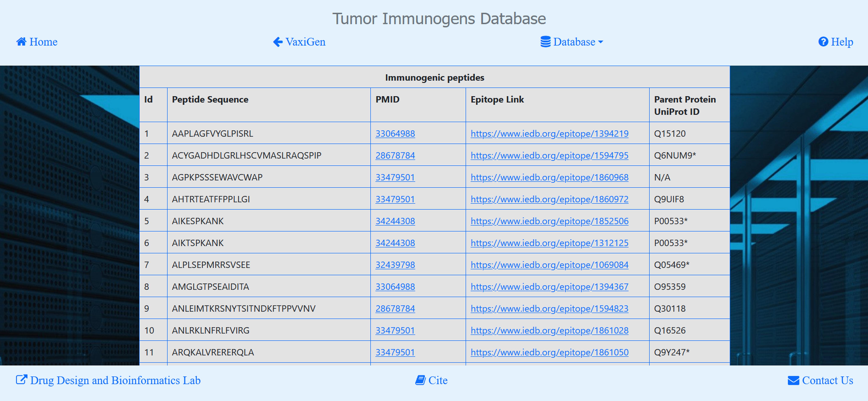Open IEDB epitope link 1594795

click(549, 155)
